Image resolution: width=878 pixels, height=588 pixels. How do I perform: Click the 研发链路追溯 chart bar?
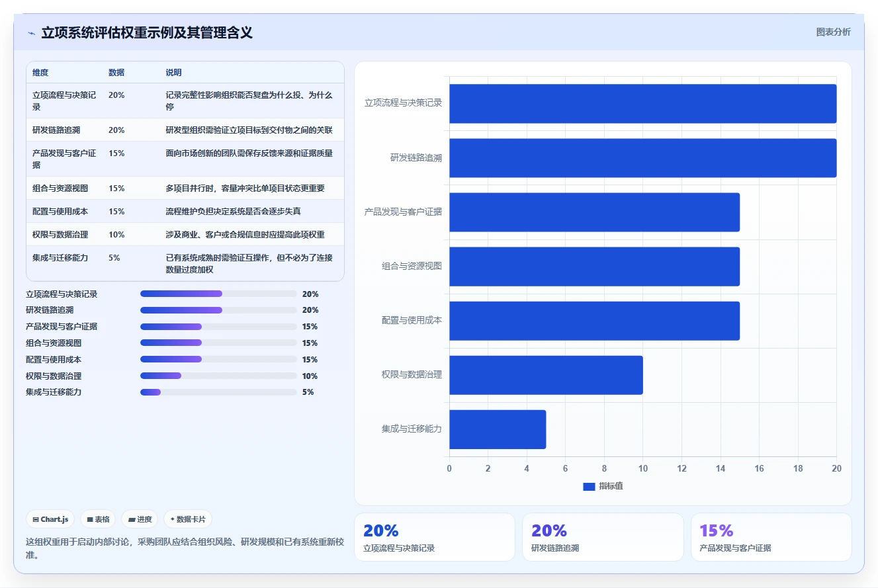pyautogui.click(x=643, y=158)
